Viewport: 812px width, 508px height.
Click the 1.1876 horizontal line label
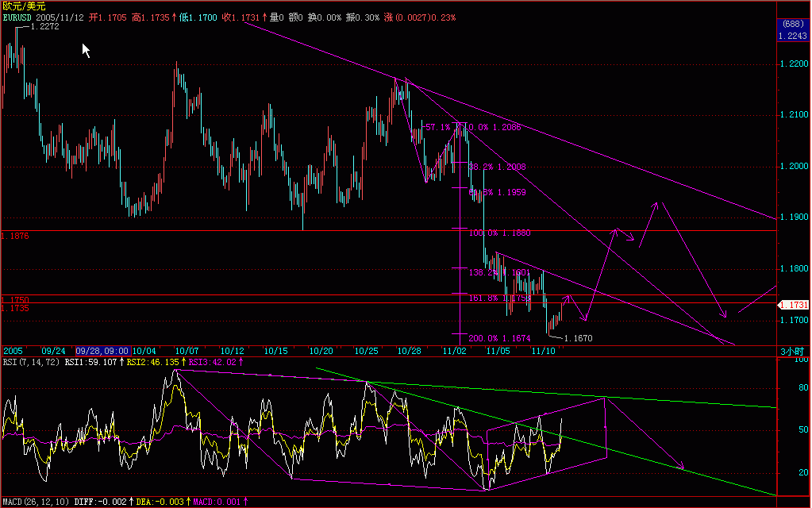pos(16,236)
